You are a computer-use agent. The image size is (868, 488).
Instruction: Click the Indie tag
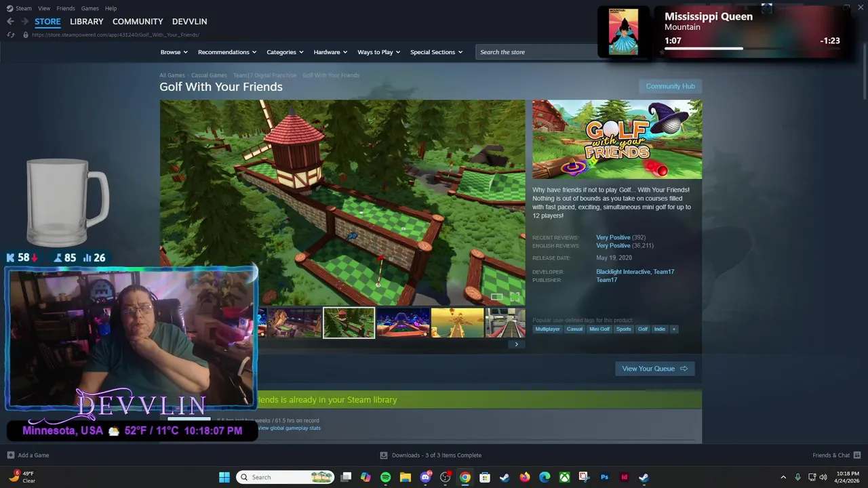pyautogui.click(x=659, y=329)
